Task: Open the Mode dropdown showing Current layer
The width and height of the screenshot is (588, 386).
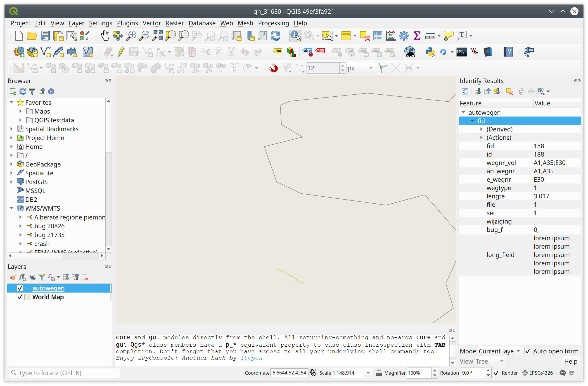Action: pos(499,351)
